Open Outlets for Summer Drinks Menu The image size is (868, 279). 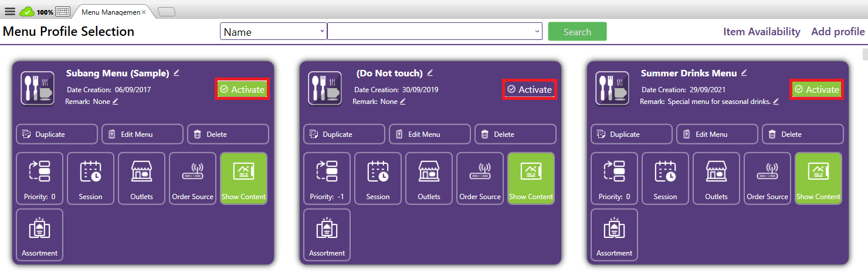click(716, 179)
